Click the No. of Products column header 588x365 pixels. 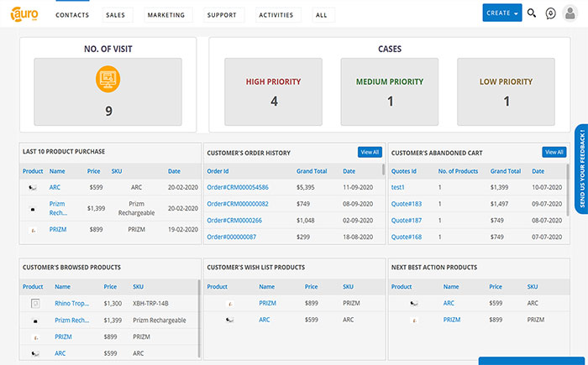coord(459,171)
